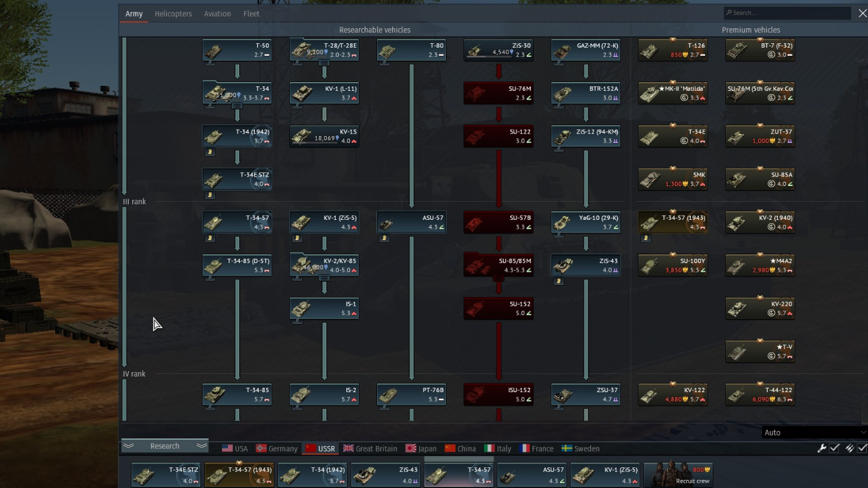The width and height of the screenshot is (868, 488).
Task: Select the IS-1 heavy tank card
Action: [324, 309]
